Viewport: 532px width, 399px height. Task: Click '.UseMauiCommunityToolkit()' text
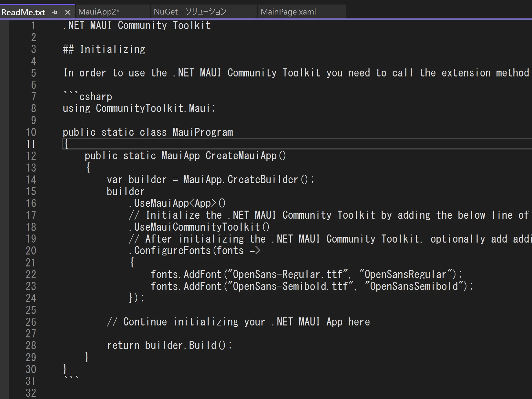pos(199,227)
